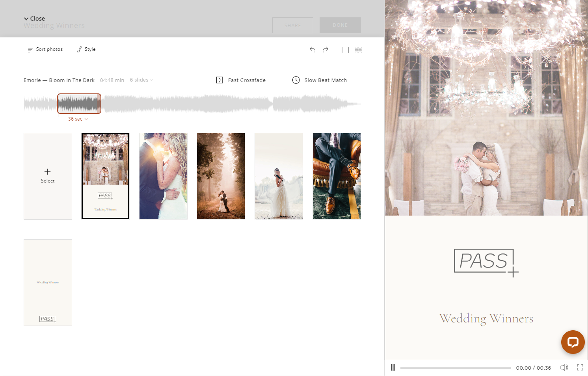The image size is (588, 376).
Task: Mute the preview volume
Action: pyautogui.click(x=564, y=367)
